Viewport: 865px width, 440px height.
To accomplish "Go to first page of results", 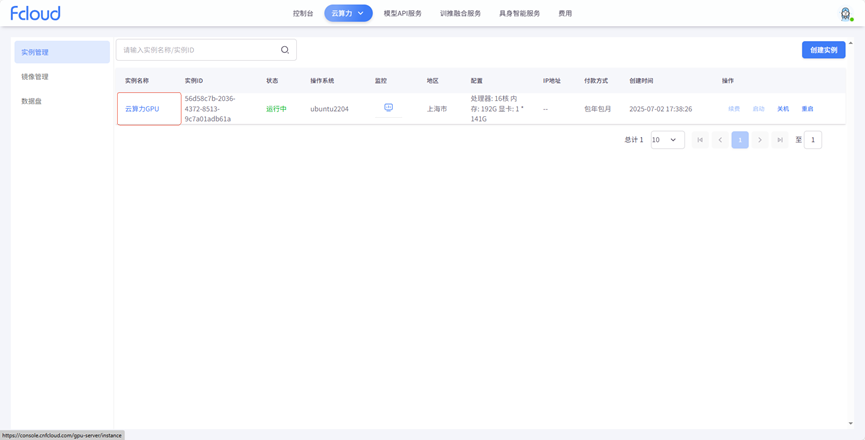I will click(700, 140).
